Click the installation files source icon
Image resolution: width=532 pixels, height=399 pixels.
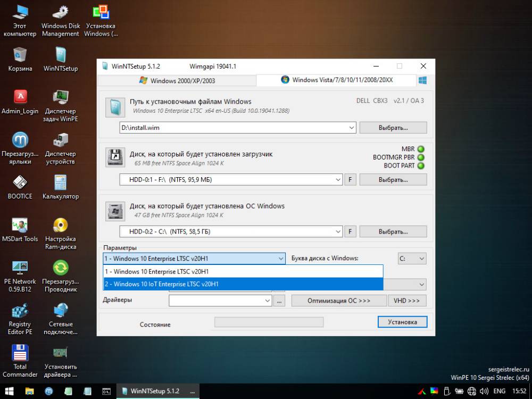click(x=115, y=107)
